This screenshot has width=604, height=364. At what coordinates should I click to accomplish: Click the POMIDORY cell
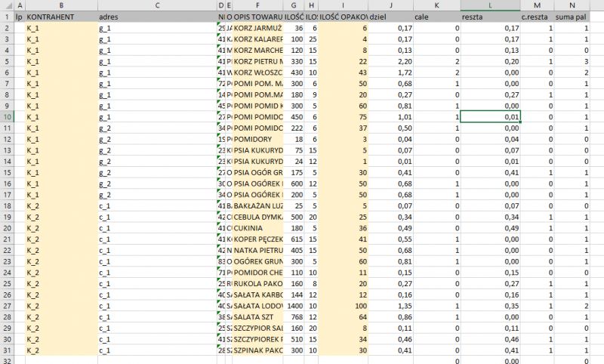[257, 139]
